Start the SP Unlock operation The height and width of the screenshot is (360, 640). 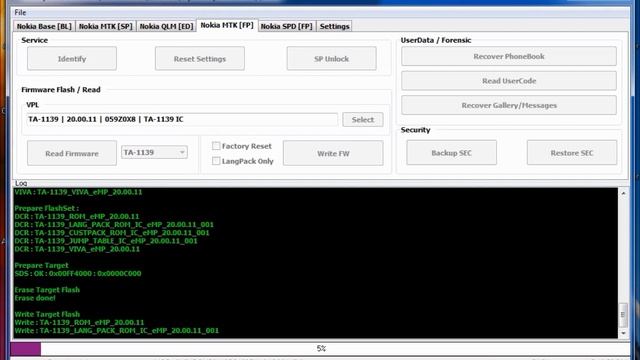tap(331, 59)
